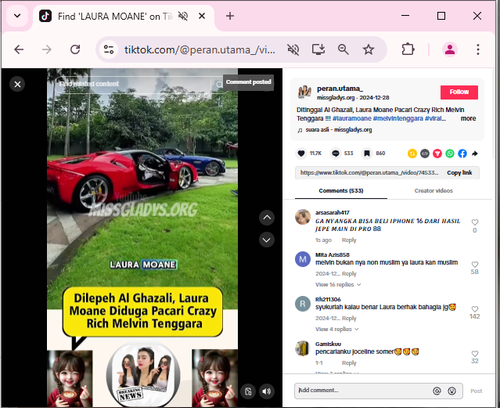Click the floating player icon on video

(248, 391)
